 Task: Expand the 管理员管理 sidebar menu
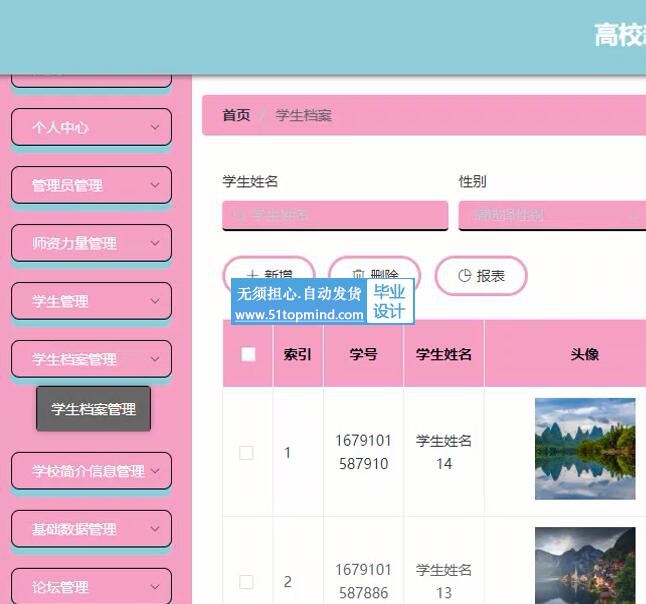[x=91, y=185]
